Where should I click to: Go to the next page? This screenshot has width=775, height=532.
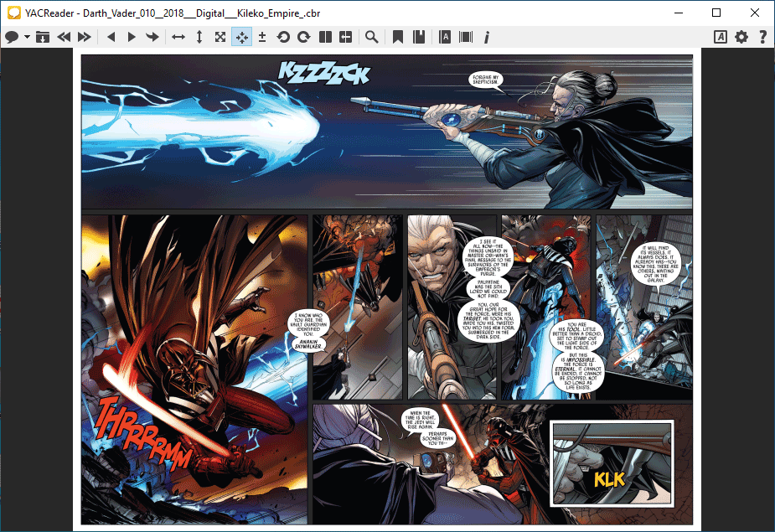click(x=132, y=37)
